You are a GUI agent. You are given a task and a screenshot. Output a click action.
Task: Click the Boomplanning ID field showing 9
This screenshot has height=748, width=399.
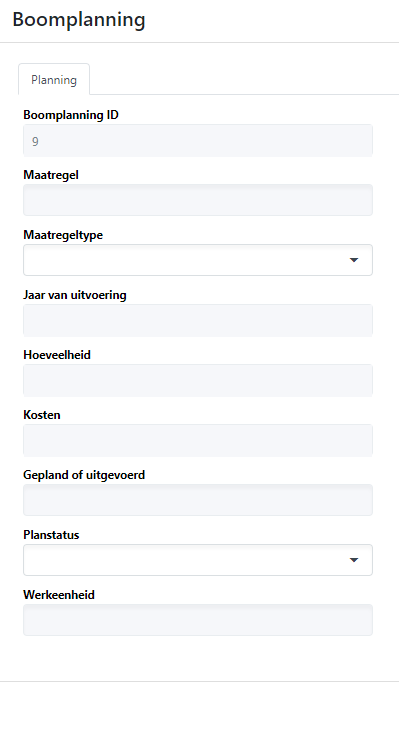click(198, 140)
